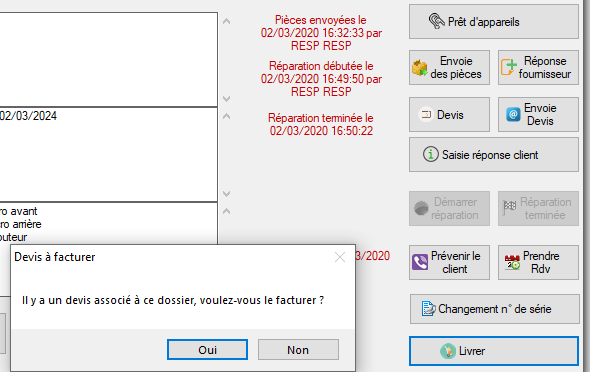Click up arrow of the top text box
This screenshot has height=372, width=590.
pyautogui.click(x=227, y=21)
